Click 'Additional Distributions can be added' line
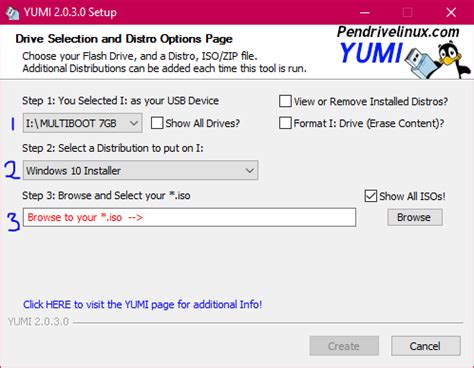Image resolution: width=474 pixels, height=368 pixels. pos(164,68)
